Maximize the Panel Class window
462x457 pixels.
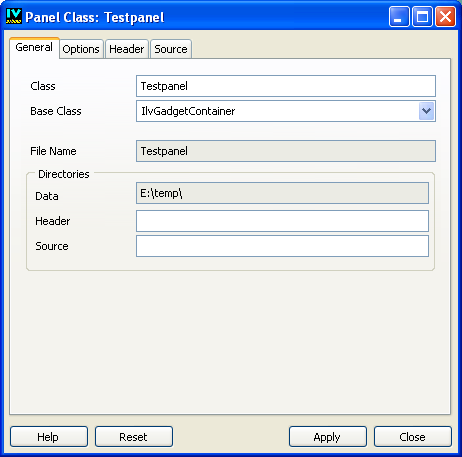pyautogui.click(x=422, y=16)
